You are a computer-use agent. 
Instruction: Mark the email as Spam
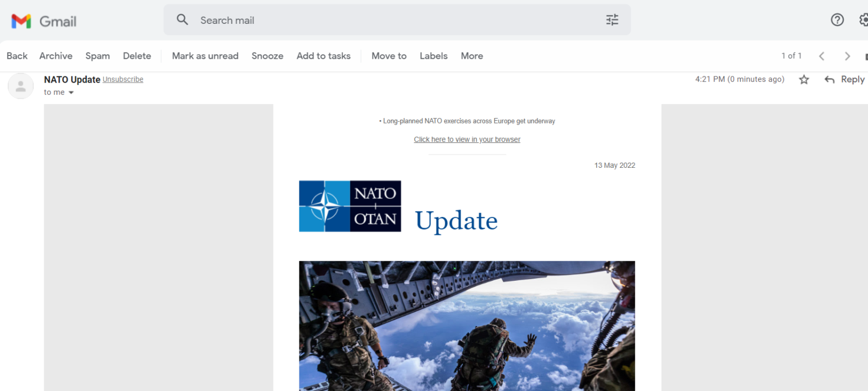pyautogui.click(x=97, y=56)
